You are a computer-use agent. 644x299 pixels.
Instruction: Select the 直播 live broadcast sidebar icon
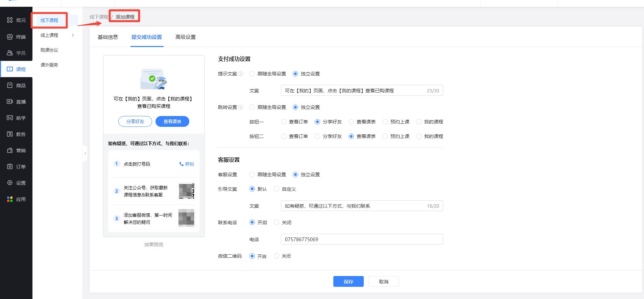tap(10, 102)
